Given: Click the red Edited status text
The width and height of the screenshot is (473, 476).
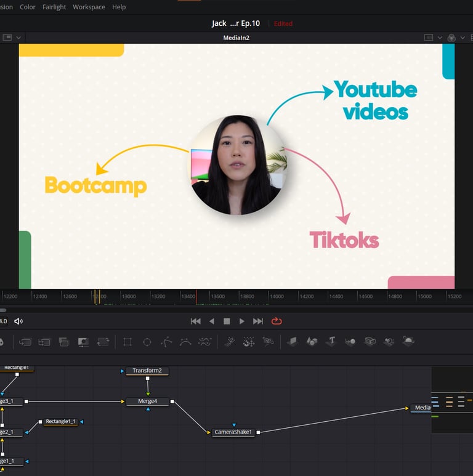Looking at the screenshot, I should click(x=283, y=23).
